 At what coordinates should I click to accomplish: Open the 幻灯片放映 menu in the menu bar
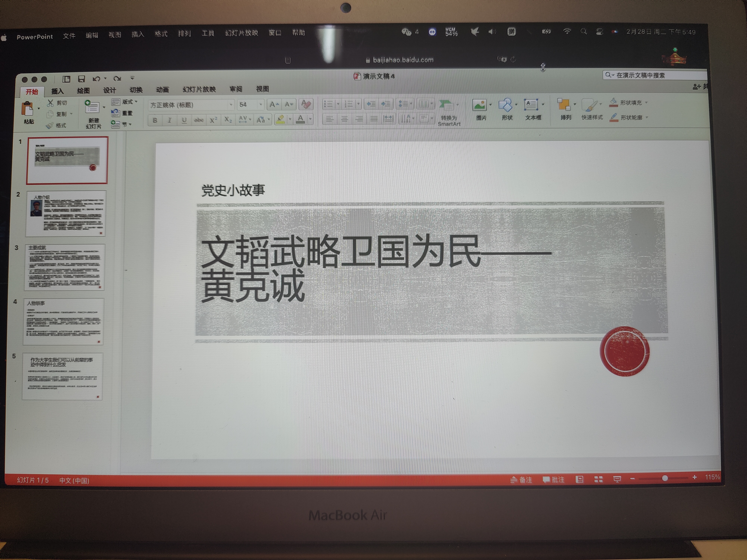coord(241,33)
